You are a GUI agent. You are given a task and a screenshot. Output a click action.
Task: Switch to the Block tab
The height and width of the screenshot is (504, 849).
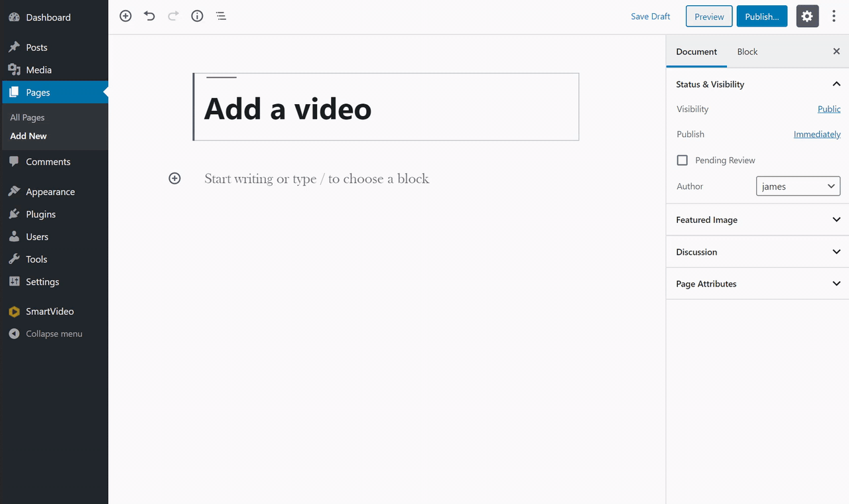point(747,51)
